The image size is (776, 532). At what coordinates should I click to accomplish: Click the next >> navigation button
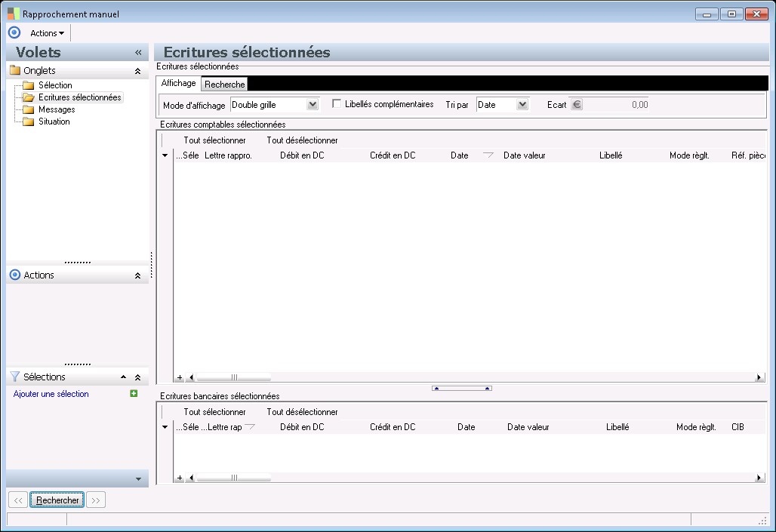tap(96, 500)
